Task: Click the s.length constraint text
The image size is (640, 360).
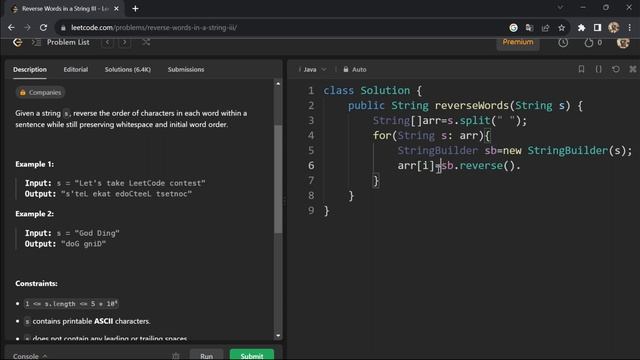Action: (x=71, y=304)
